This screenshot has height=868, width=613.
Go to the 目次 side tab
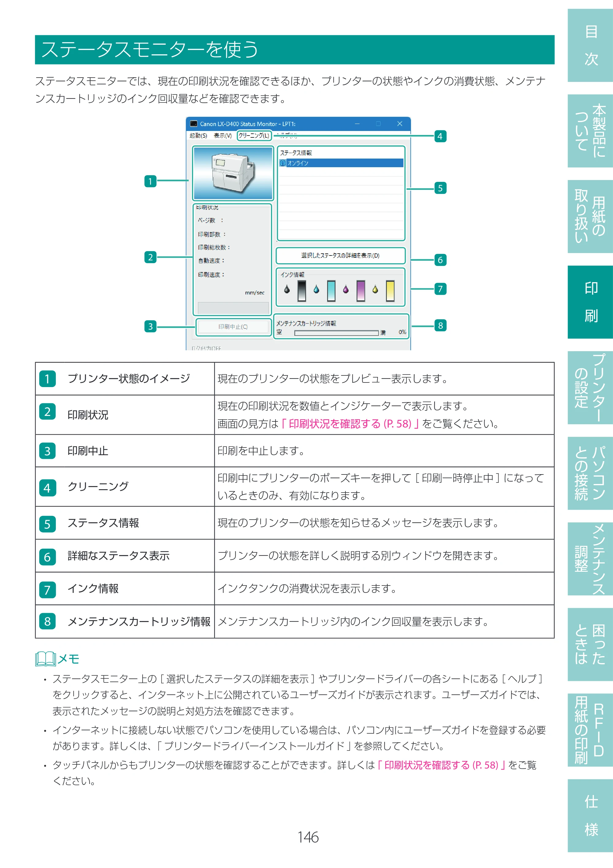point(590,45)
